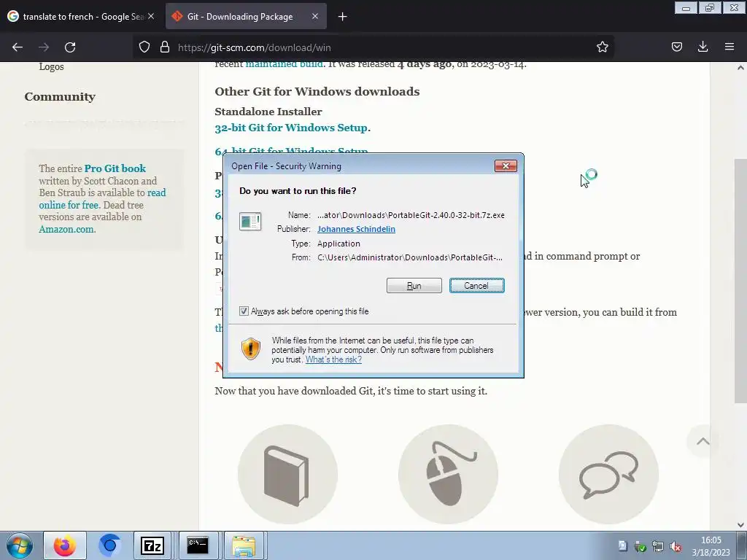747x560 pixels.
Task: Open the tracking protection shield icon
Action: tap(144, 47)
